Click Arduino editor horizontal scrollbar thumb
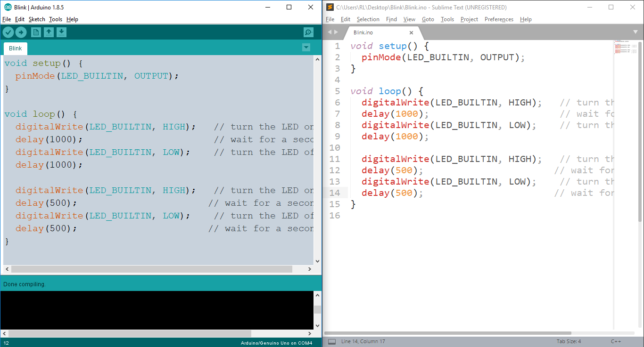Screen dimensions: 644x347 coord(151,269)
